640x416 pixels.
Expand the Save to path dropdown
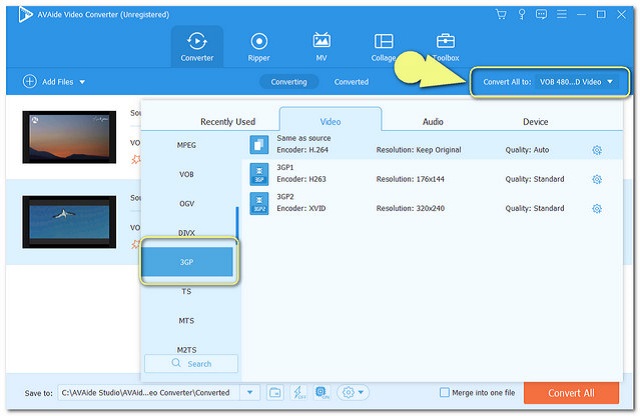coord(250,393)
